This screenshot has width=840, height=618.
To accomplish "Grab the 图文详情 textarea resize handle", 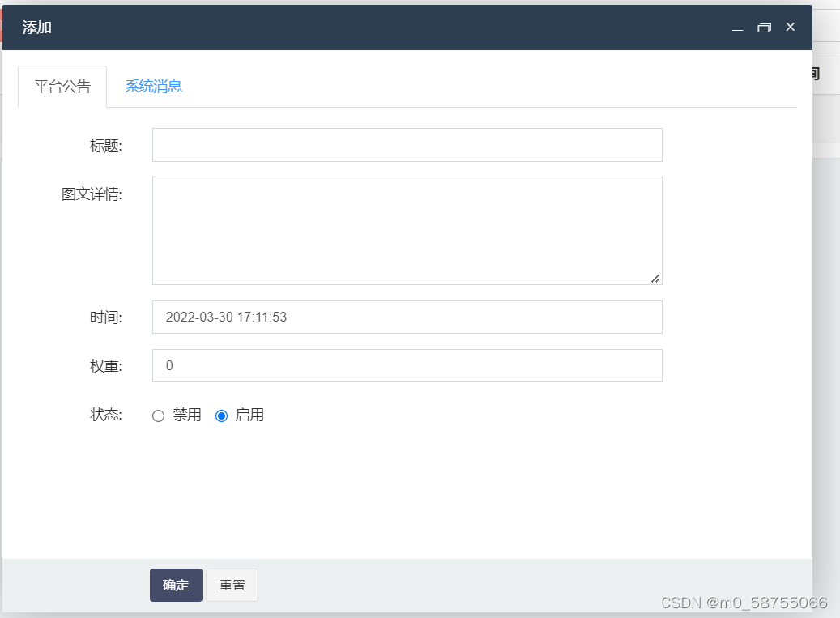I will tap(655, 279).
